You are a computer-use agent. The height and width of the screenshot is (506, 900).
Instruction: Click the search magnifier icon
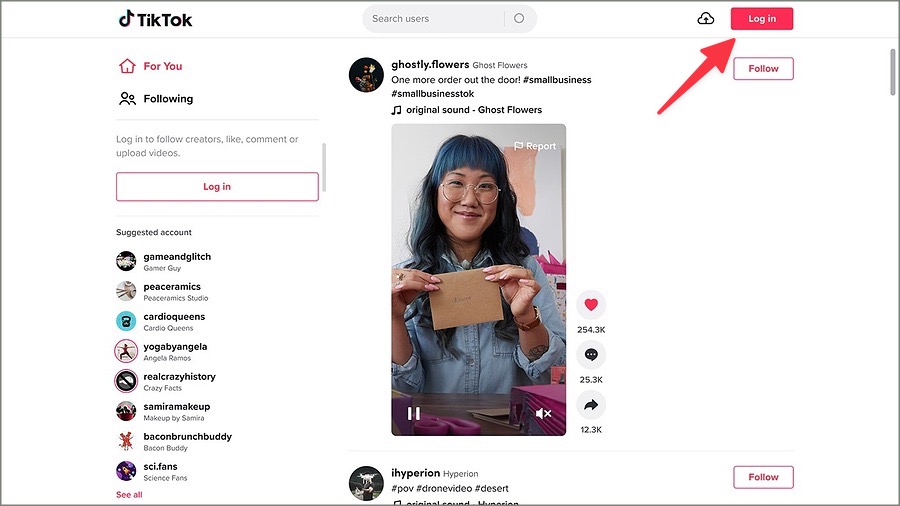point(519,18)
